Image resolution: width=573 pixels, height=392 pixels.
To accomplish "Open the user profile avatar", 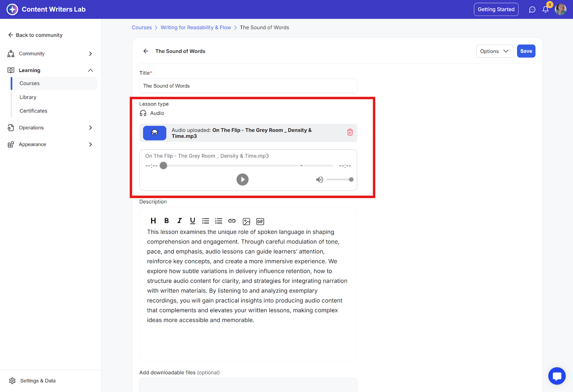I will 560,10.
